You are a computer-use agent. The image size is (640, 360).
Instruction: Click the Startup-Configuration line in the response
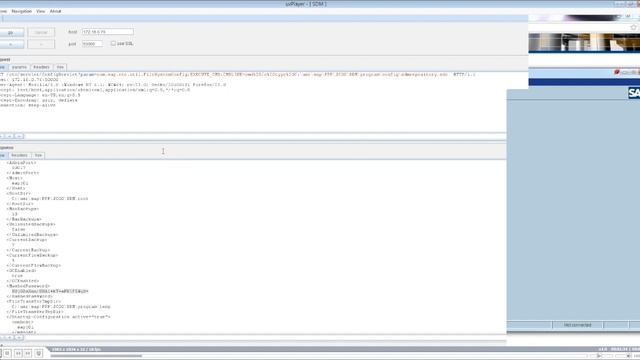58,317
